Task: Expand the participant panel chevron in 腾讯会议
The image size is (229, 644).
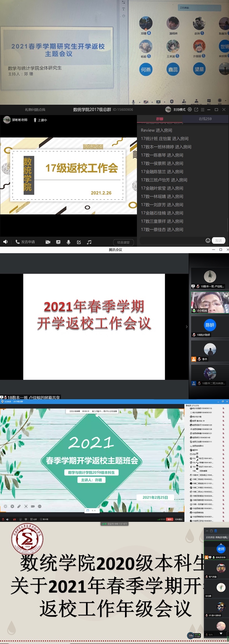Action: [187, 327]
